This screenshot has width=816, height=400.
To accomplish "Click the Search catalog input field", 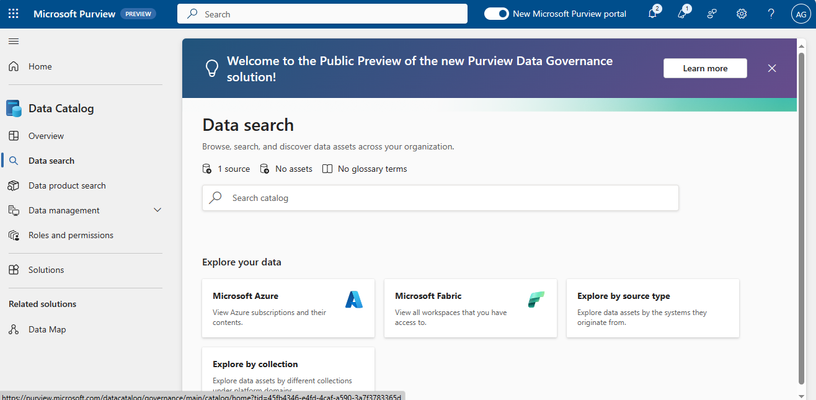I will pos(440,198).
